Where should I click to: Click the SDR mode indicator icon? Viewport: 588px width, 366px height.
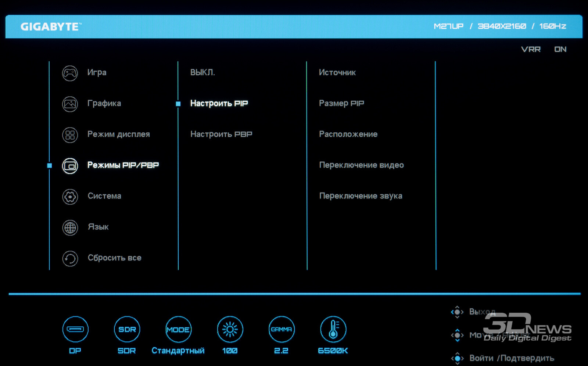pos(127,329)
